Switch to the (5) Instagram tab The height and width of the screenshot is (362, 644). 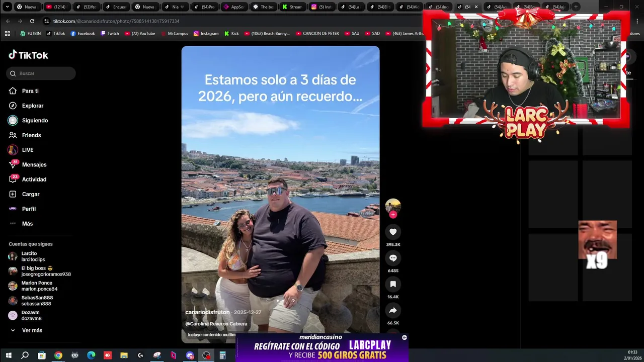(321, 7)
